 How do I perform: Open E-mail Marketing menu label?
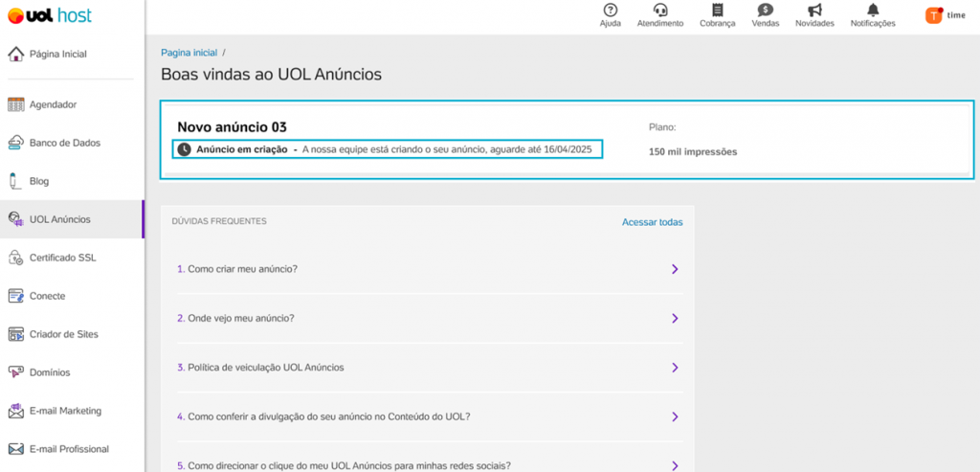66,411
